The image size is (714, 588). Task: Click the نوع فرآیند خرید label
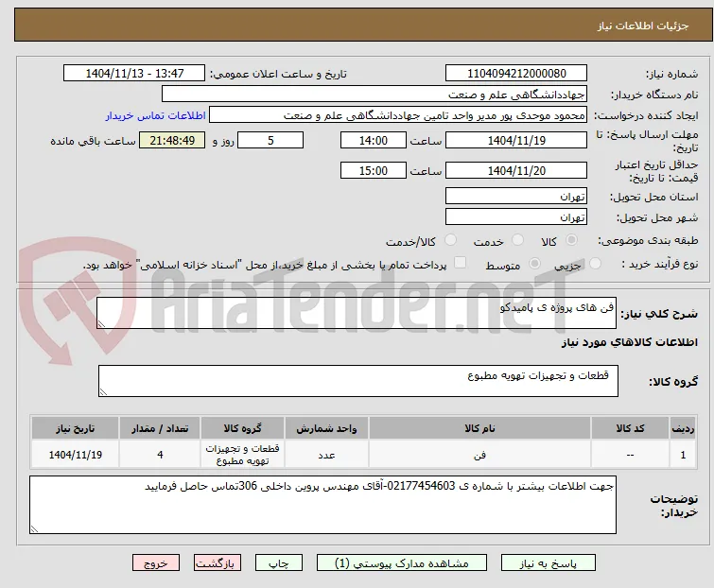tap(660, 264)
